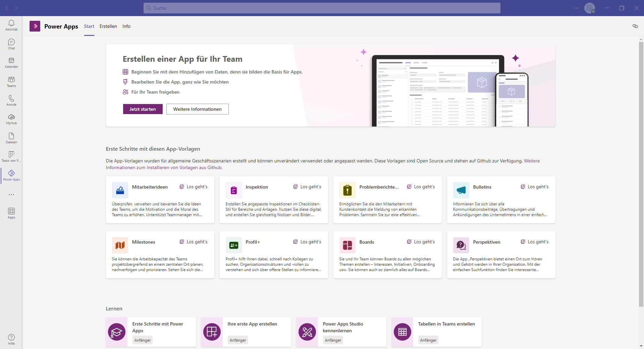Click Los geht's for Bulletins

coord(535,187)
